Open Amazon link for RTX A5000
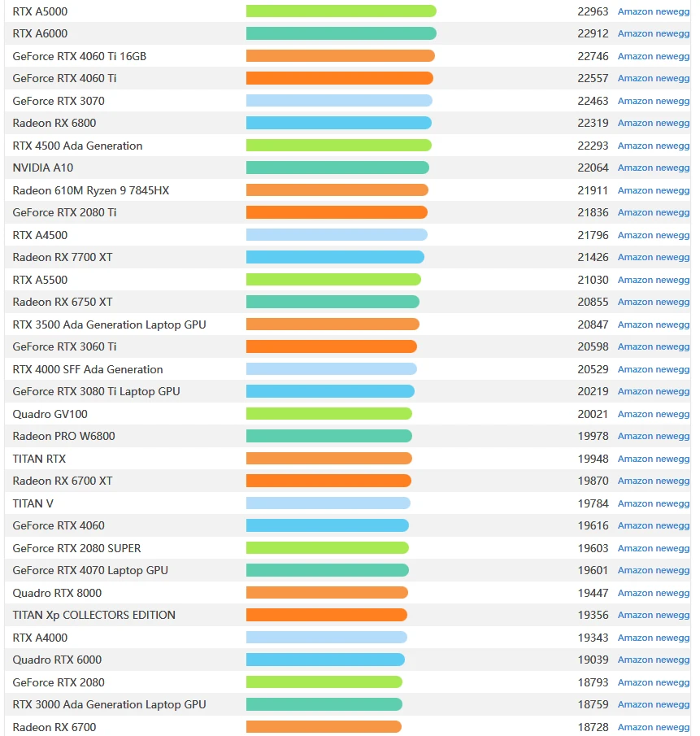 [x=635, y=11]
